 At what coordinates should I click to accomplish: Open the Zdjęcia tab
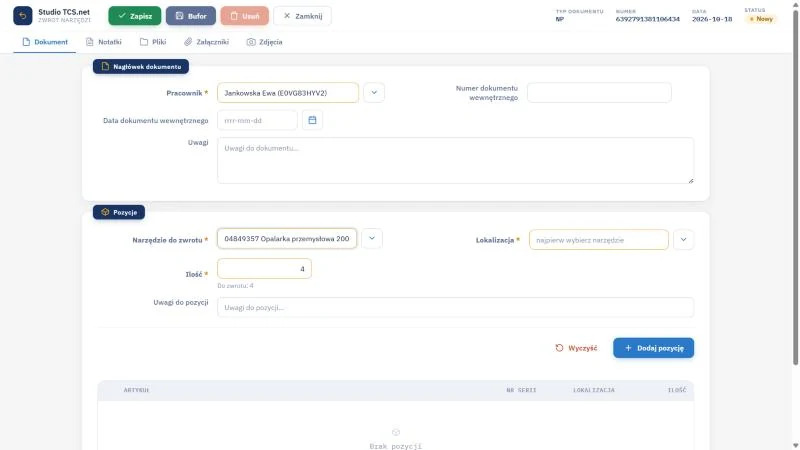coord(264,42)
